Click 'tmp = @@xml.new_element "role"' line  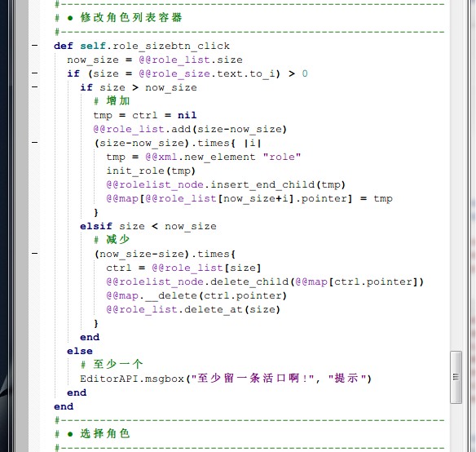pos(204,157)
